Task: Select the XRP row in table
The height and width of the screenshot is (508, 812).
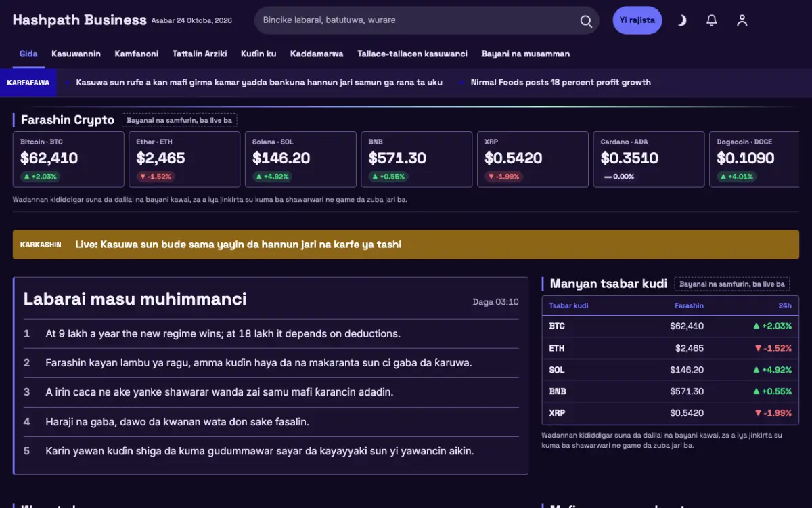Action: pos(671,413)
